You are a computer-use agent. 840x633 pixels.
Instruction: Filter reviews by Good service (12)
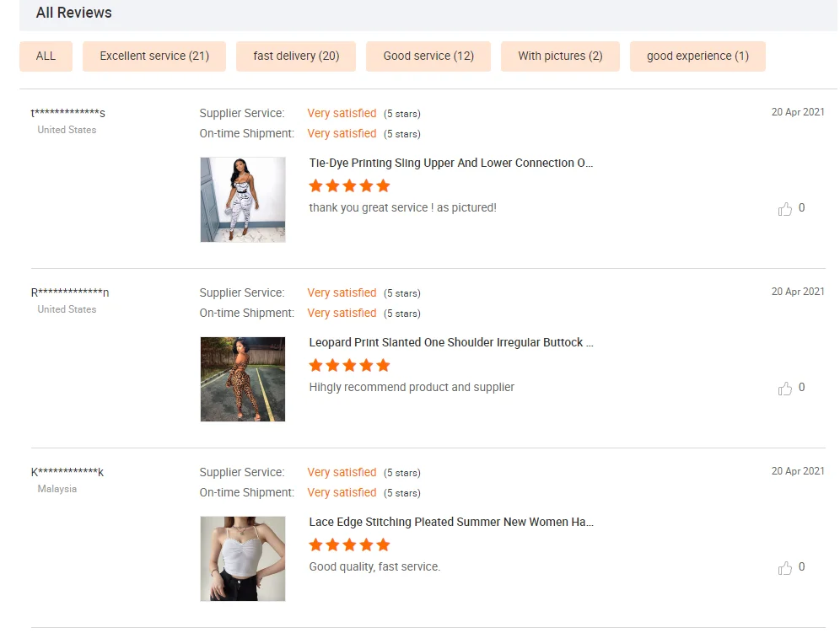pyautogui.click(x=428, y=56)
